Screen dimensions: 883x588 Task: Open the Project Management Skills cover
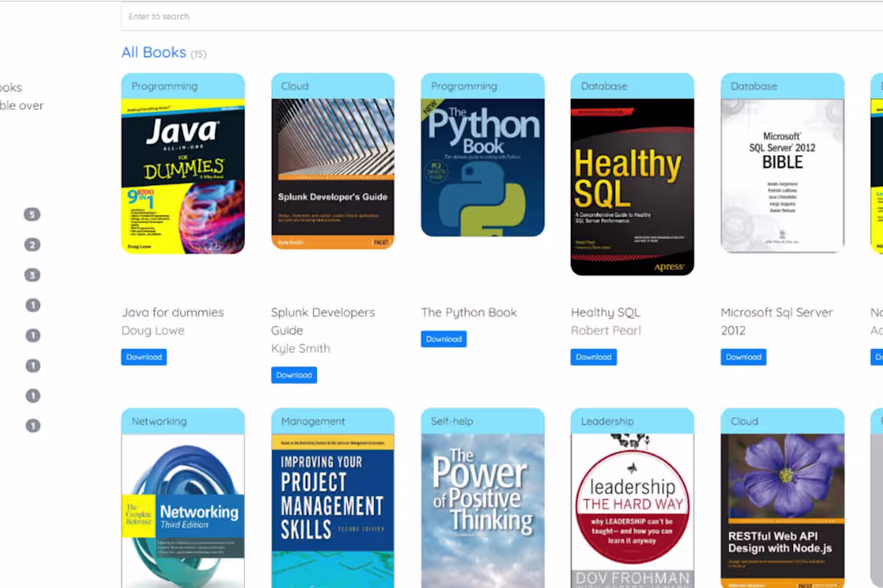click(333, 511)
